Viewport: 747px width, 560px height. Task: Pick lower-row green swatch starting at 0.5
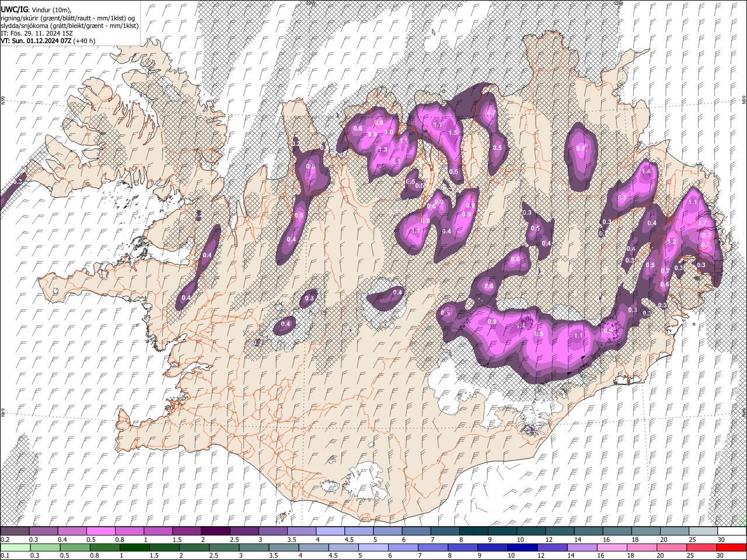pyautogui.click(x=75, y=547)
